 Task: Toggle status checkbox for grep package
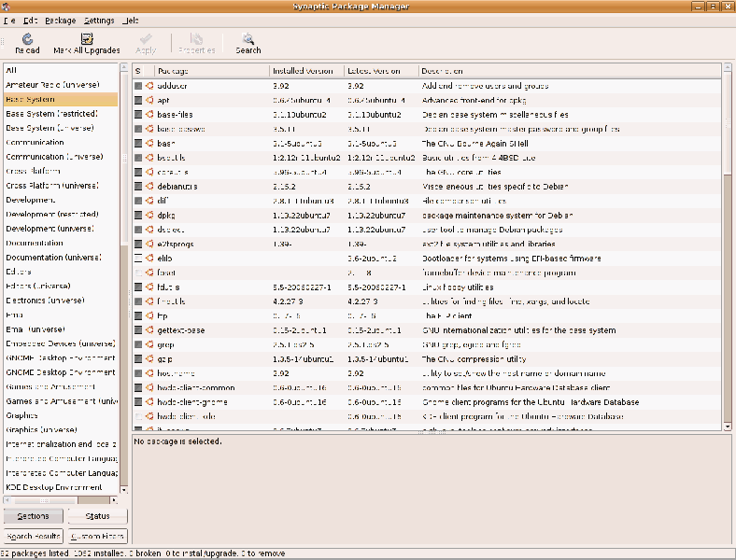pyautogui.click(x=138, y=344)
